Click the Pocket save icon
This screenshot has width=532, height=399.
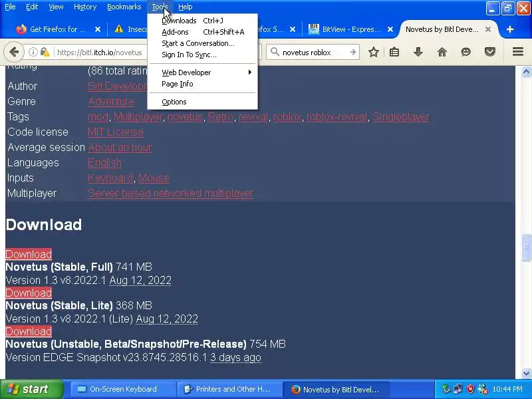click(490, 53)
